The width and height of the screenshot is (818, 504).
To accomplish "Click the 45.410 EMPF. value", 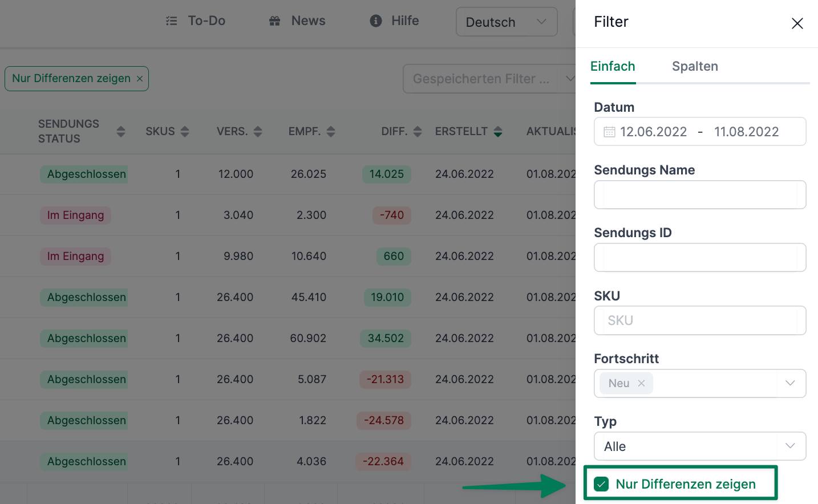I will click(x=309, y=298).
